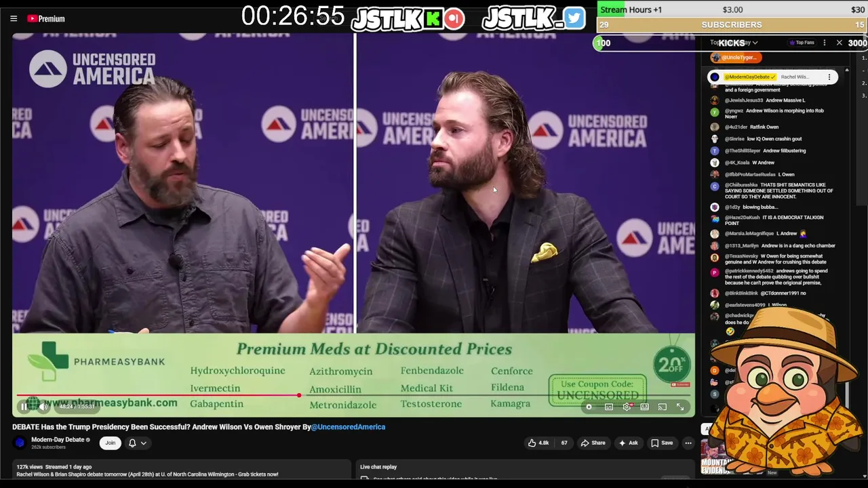
Task: Open the pinned ModernDayDebate message options
Action: (x=829, y=77)
